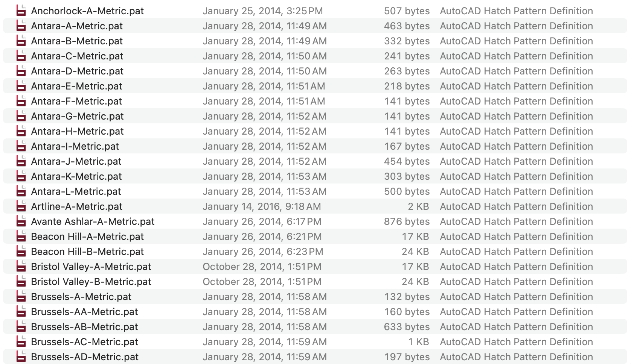This screenshot has height=364, width=631.
Task: Click the 1 KB size value
Action: [419, 342]
